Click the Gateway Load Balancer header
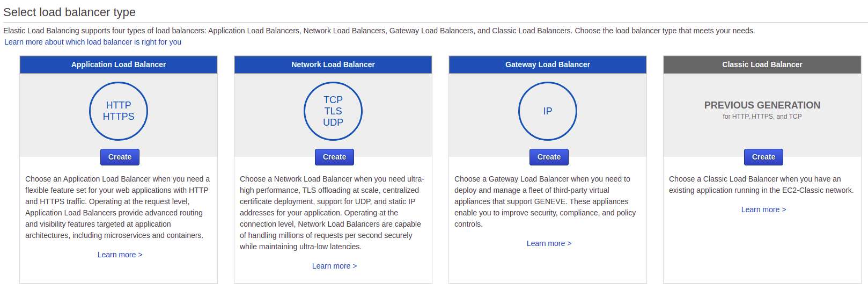Image resolution: width=868 pixels, height=289 pixels. (x=548, y=64)
